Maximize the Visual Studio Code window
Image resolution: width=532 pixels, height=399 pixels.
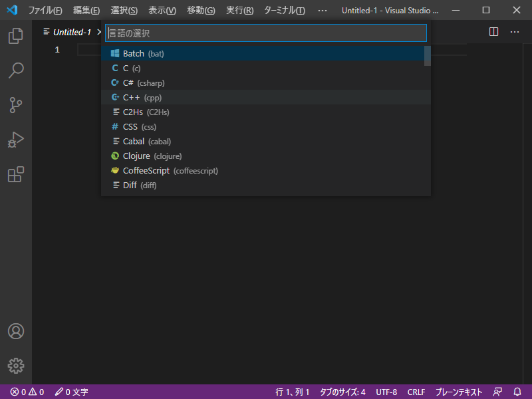486,10
